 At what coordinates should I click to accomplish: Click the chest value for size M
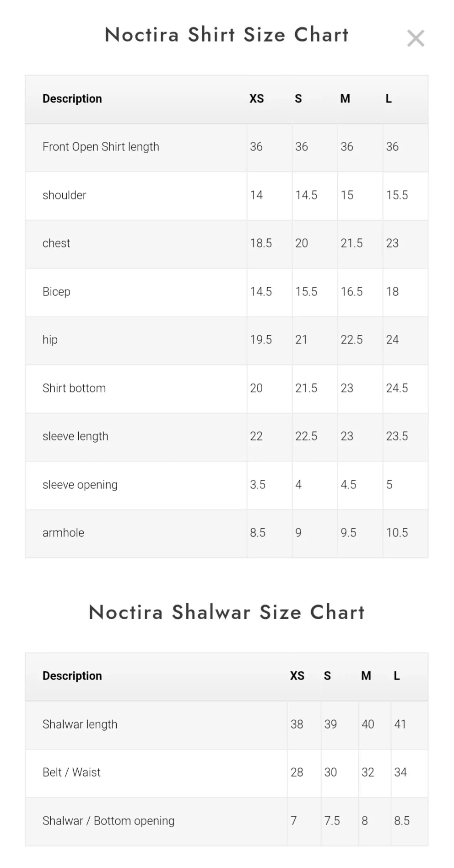tap(351, 243)
